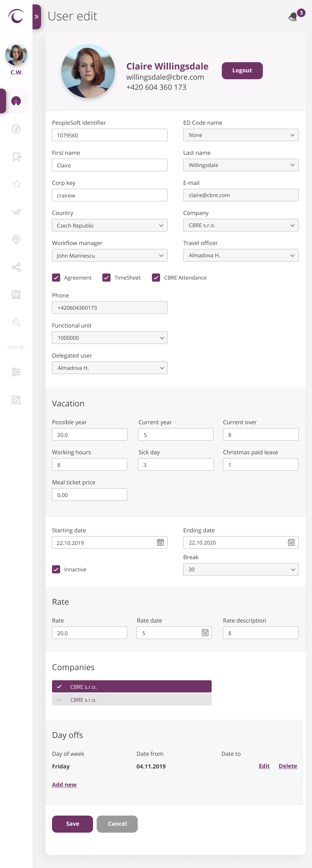Image resolution: width=312 pixels, height=868 pixels.
Task: Uncheck the TimeSheet checkbox
Action: [x=106, y=278]
